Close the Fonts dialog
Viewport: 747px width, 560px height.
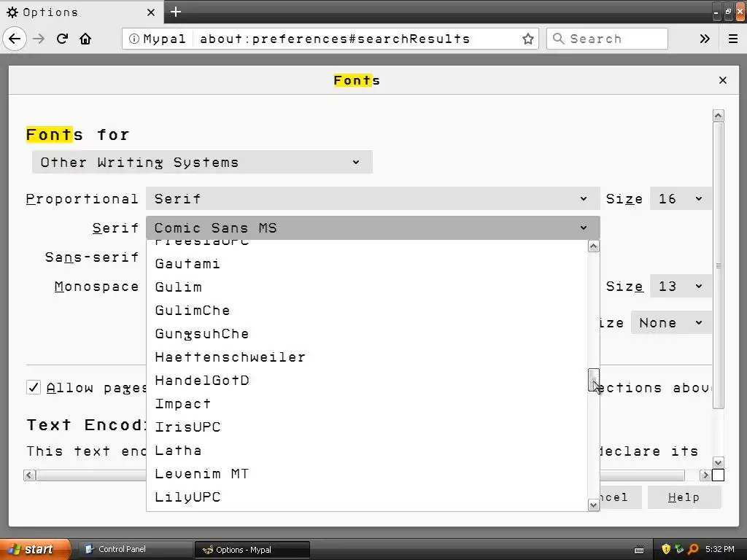pyautogui.click(x=723, y=80)
